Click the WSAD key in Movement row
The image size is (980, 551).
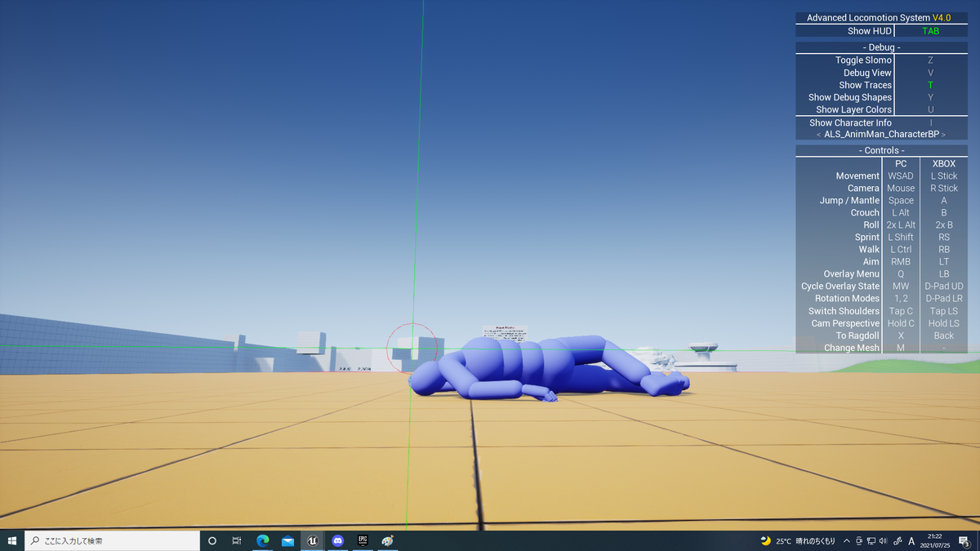tap(901, 176)
